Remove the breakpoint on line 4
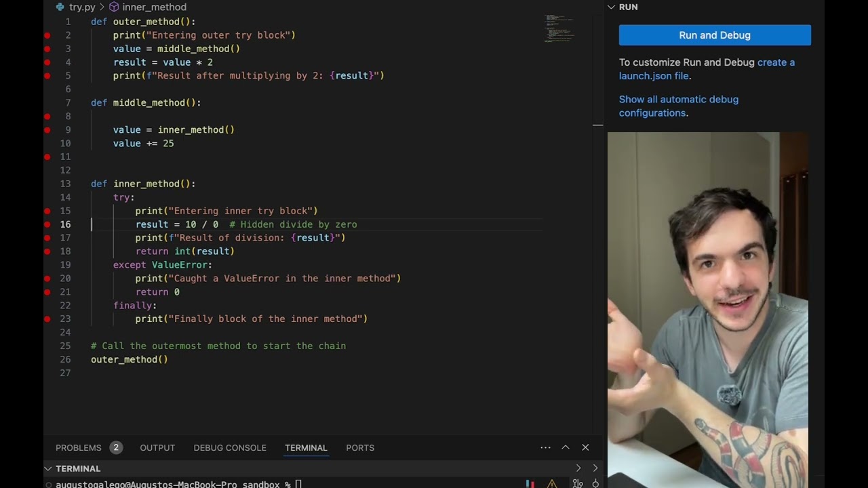The width and height of the screenshot is (868, 488). coord(47,62)
